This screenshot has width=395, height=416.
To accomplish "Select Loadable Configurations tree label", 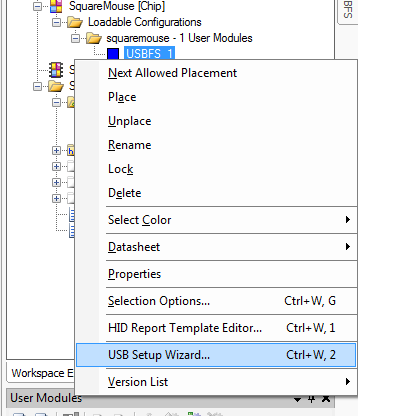I will (145, 22).
